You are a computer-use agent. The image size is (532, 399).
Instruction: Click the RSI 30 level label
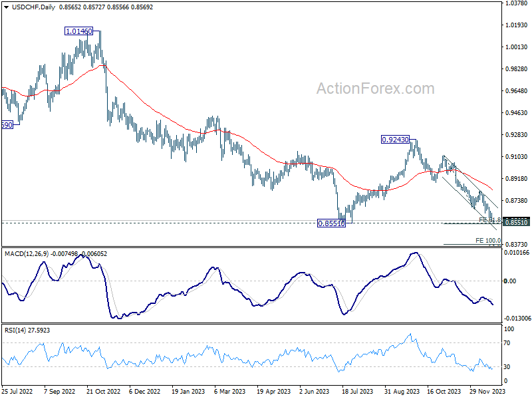pyautogui.click(x=507, y=367)
